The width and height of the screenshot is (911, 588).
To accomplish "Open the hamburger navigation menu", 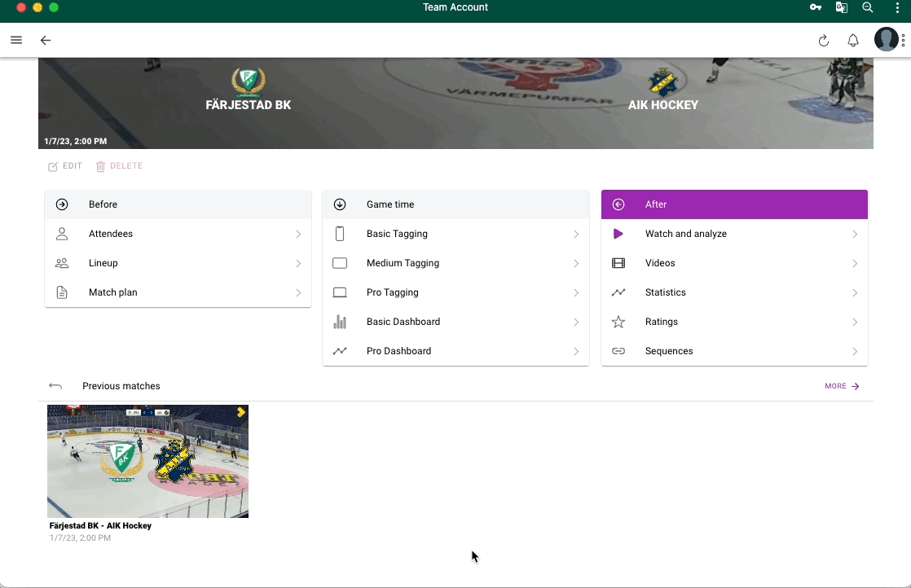I will (16, 40).
